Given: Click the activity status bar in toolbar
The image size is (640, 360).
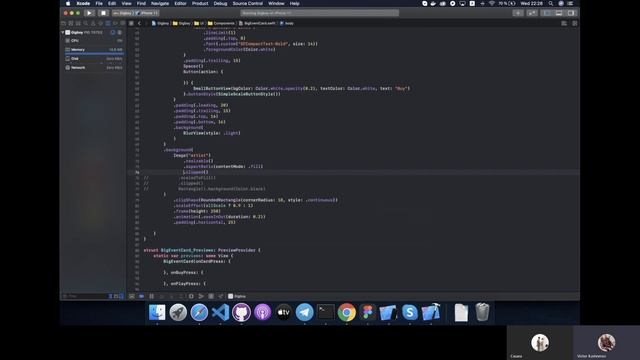Looking at the screenshot, I should [319, 13].
